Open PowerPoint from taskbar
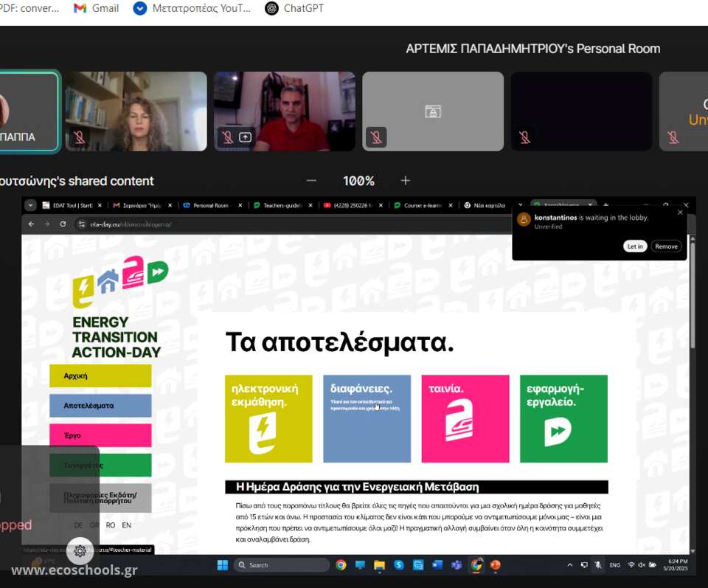The image size is (708, 588). [496, 565]
